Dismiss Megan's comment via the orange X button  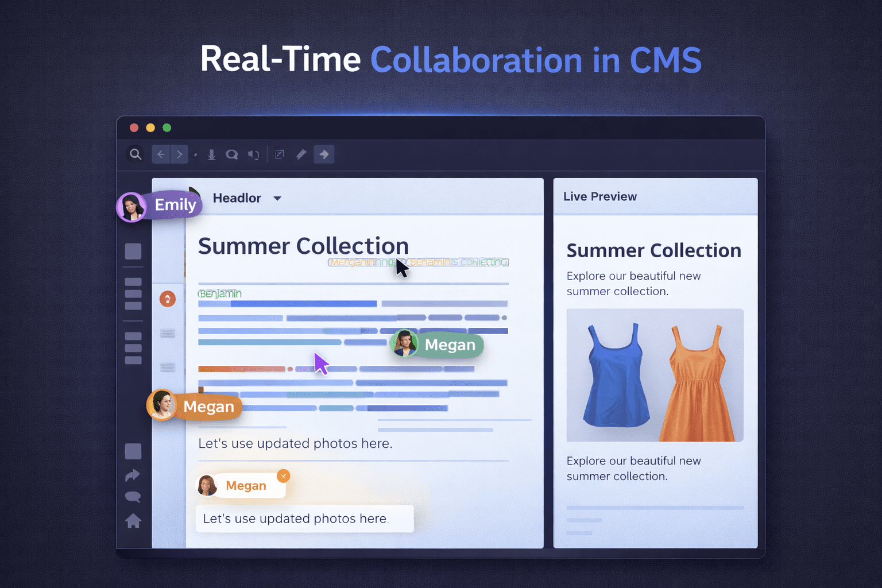(283, 476)
